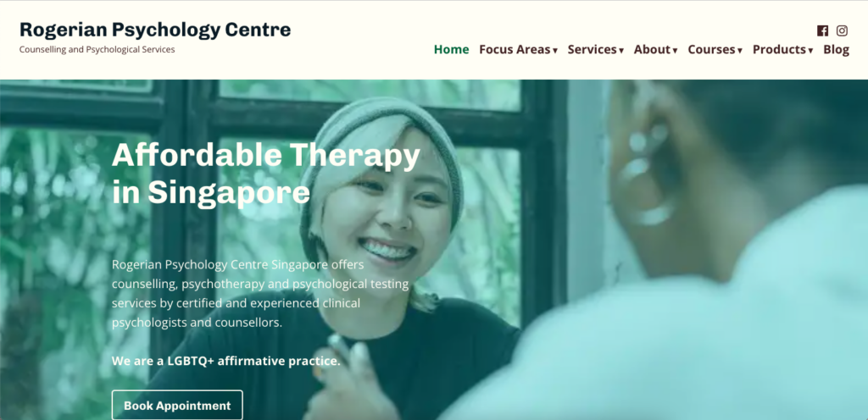The image size is (868, 420).
Task: Click the Counselling and Psychological Services tagline
Action: coord(97,49)
